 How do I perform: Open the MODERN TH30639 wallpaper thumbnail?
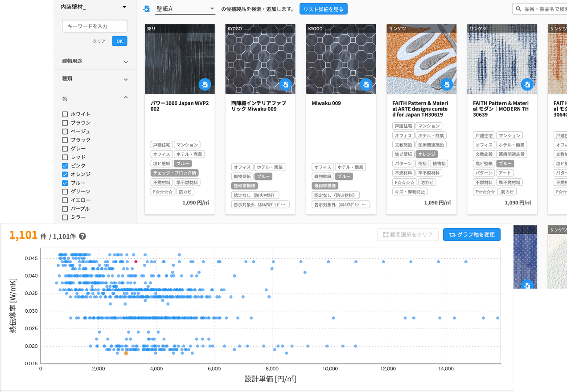point(502,59)
